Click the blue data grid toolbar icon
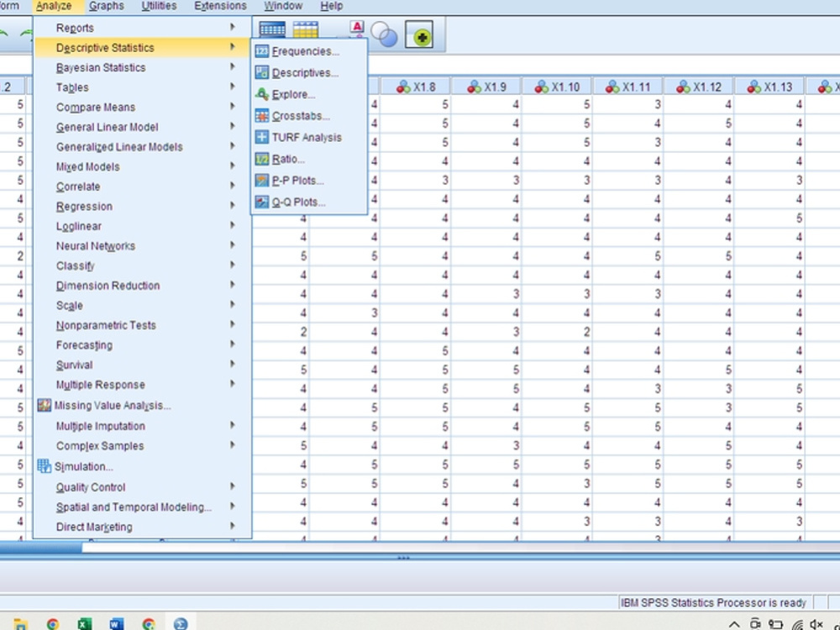Screen dimensions: 840x630 [x=271, y=28]
